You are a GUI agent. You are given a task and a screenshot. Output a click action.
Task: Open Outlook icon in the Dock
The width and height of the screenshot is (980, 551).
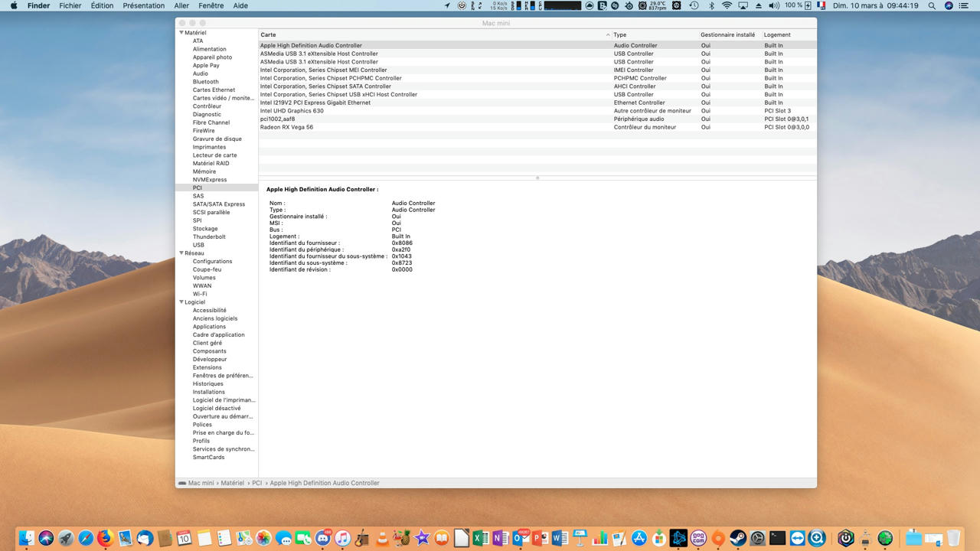(x=521, y=538)
